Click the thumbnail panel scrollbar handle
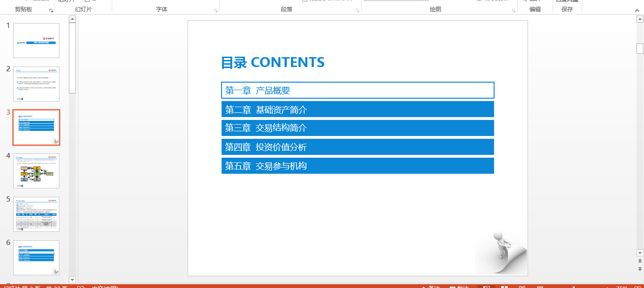Viewport: 644px width, 288px height. (72, 58)
